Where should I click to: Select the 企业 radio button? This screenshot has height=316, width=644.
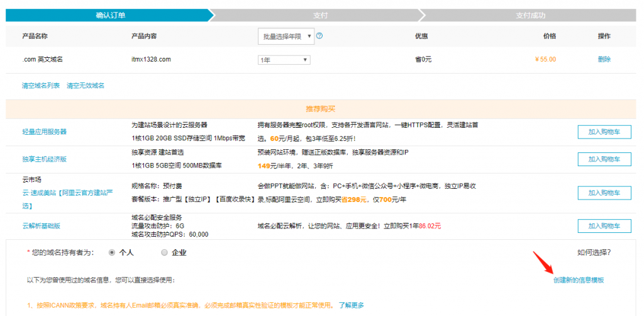[x=164, y=252]
